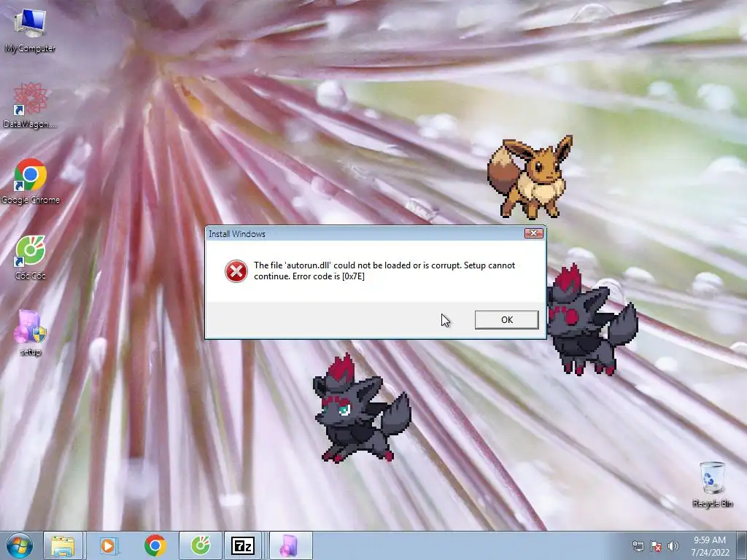
Task: Select the My Computer desktop icon
Action: (x=30, y=31)
